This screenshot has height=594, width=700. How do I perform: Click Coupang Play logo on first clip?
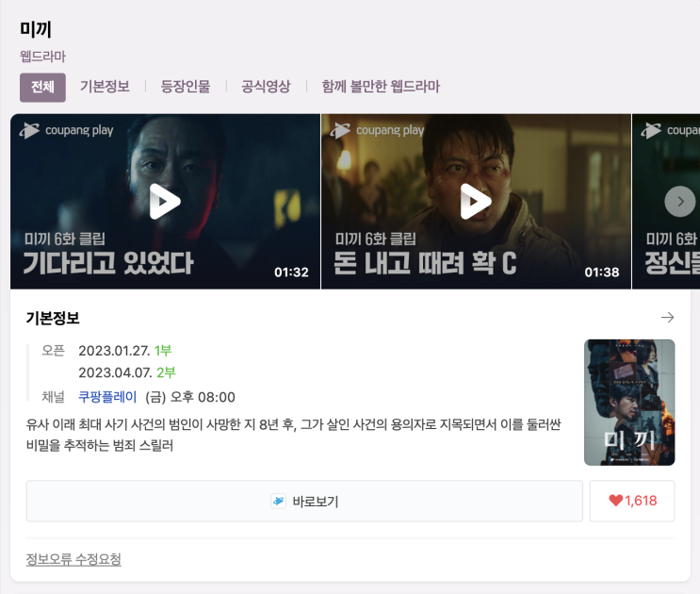point(66,130)
